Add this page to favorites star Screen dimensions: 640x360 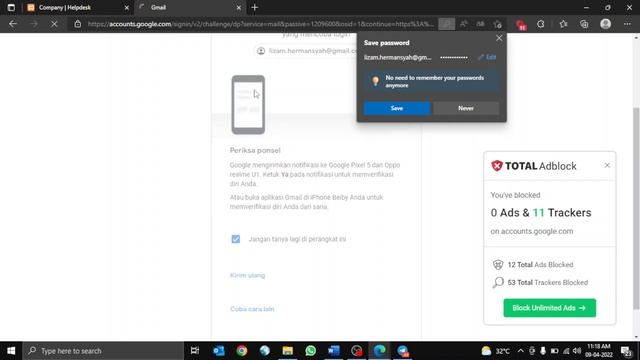pos(498,24)
